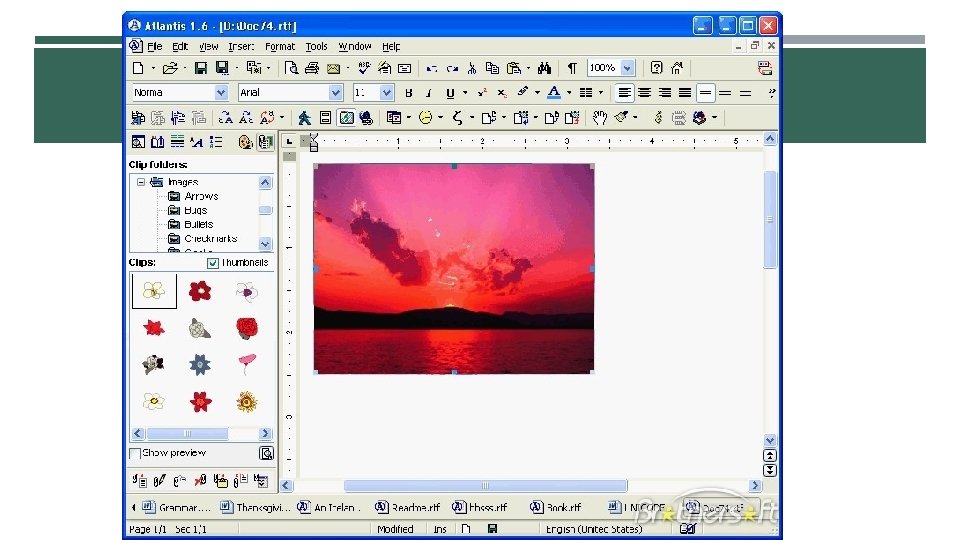Select the Checkmarks clip folder
This screenshot has width=960, height=540.
click(211, 238)
